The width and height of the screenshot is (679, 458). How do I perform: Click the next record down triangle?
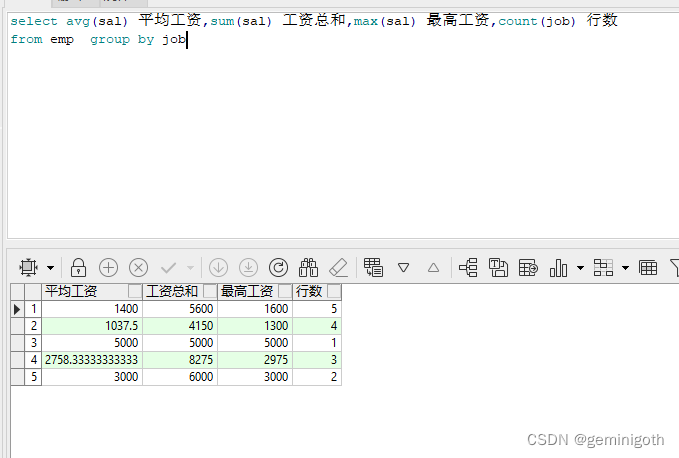pyautogui.click(x=404, y=268)
